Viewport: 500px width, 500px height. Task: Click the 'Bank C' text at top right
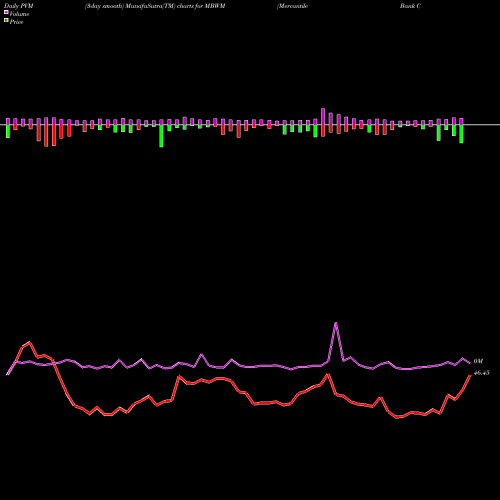tap(410, 6)
